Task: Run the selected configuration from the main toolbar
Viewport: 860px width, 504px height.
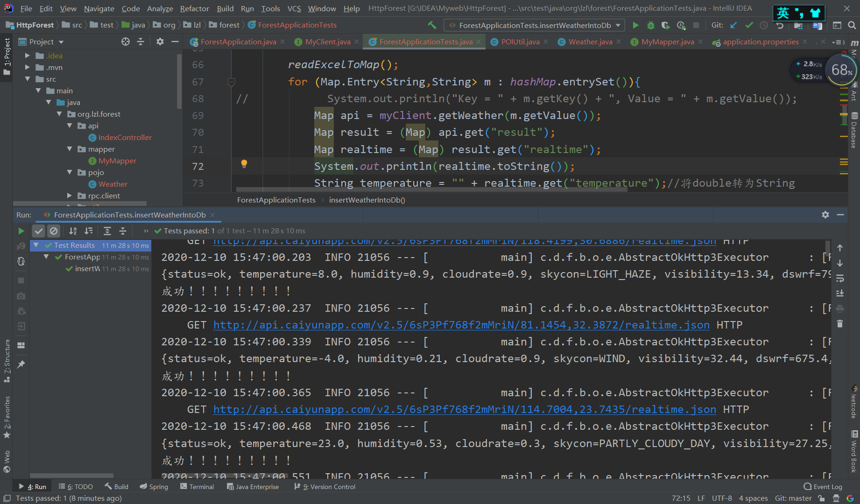Action: [x=635, y=25]
